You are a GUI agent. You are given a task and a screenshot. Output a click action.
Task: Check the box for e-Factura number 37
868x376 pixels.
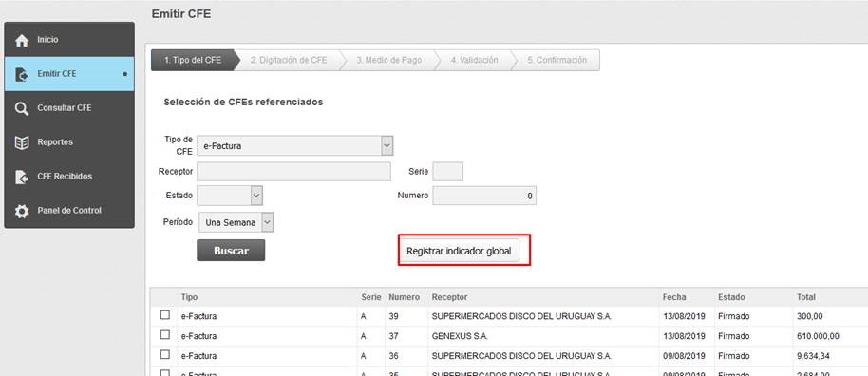pos(165,335)
